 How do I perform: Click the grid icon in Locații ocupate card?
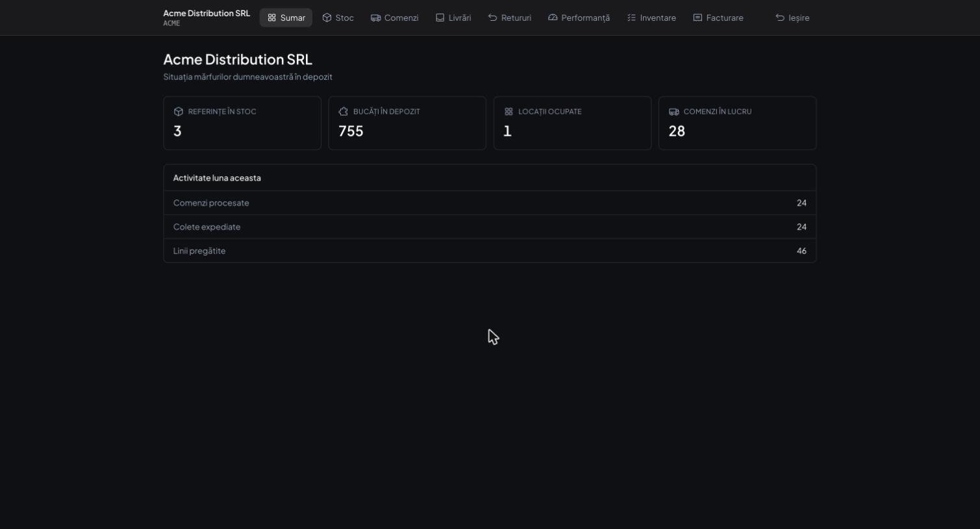(509, 112)
